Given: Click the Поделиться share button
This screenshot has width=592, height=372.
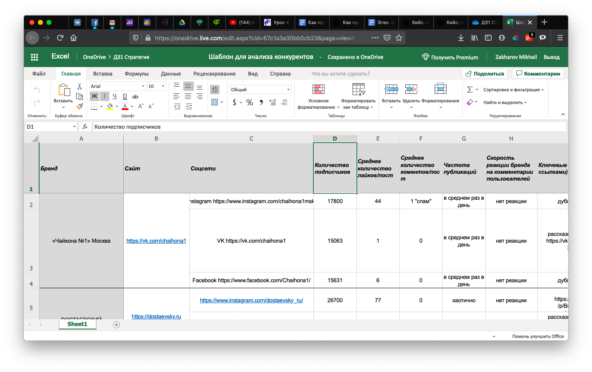Looking at the screenshot, I should click(x=485, y=74).
